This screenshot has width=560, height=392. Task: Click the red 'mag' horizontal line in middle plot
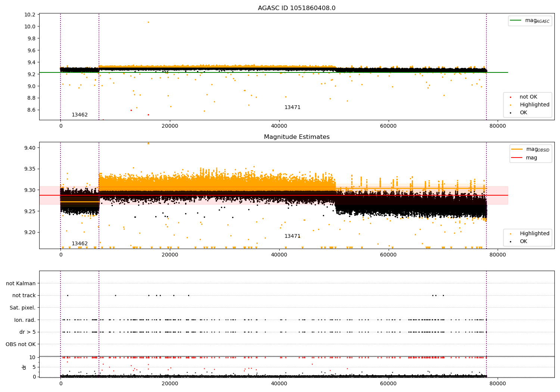coord(274,195)
